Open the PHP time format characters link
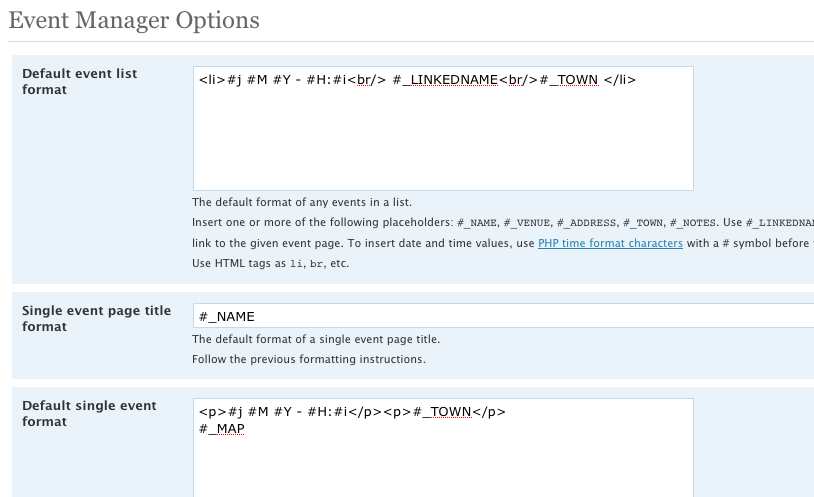Viewport: 814px width, 497px height. tap(610, 243)
